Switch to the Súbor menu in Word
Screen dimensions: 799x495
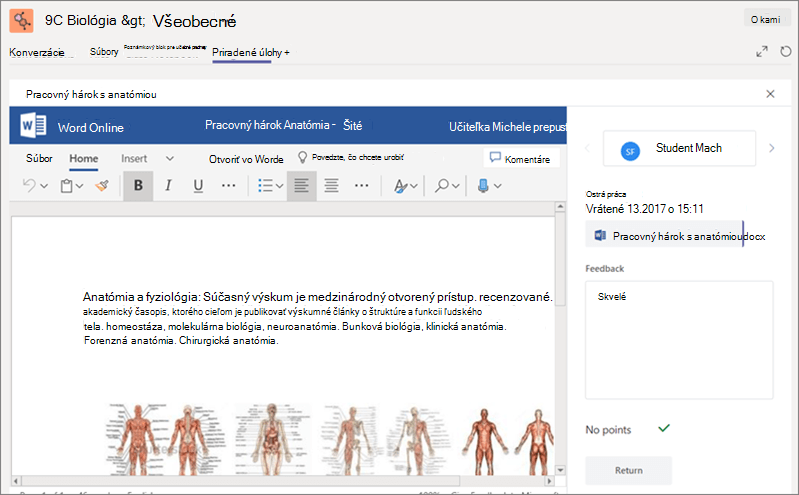tap(39, 159)
